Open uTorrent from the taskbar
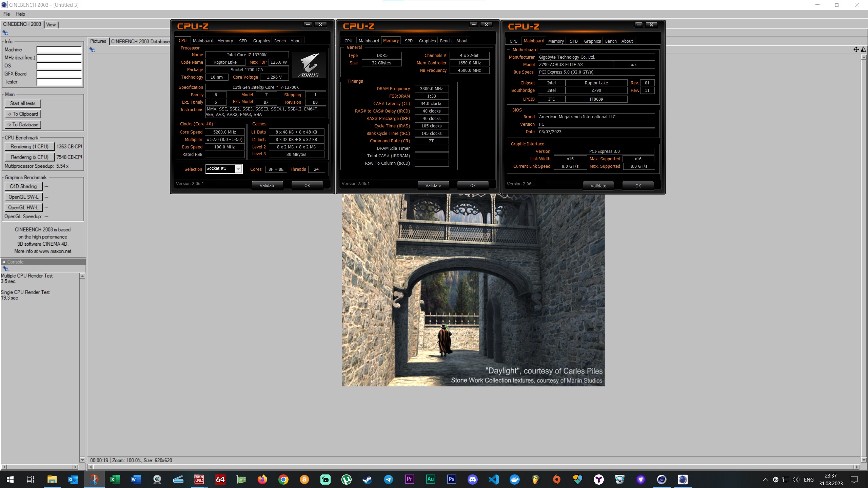This screenshot has width=868, height=488. (x=346, y=479)
